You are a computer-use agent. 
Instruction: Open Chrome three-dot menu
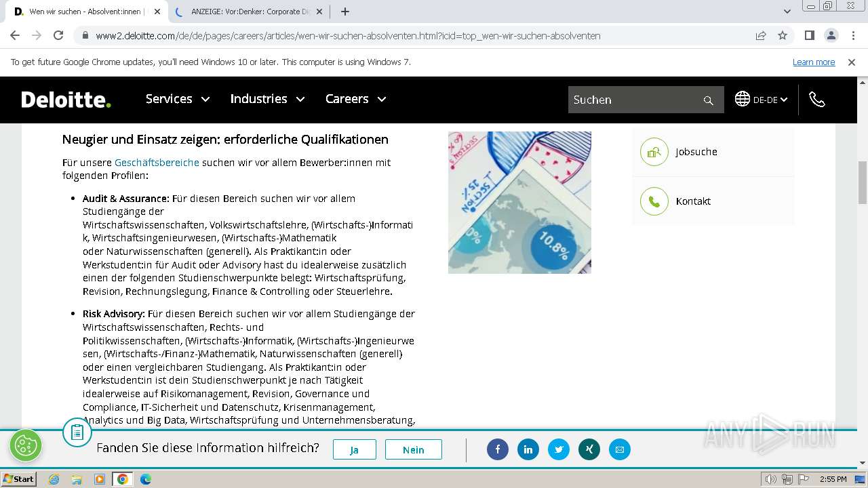click(x=852, y=35)
